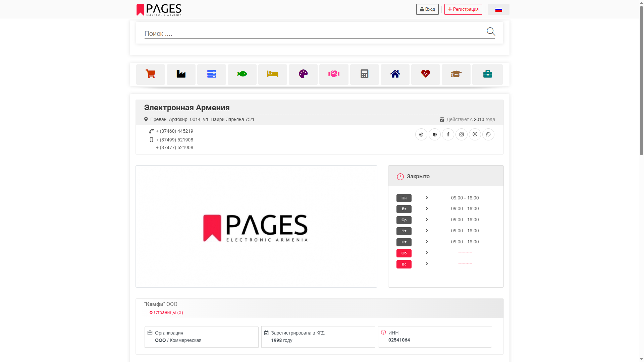Click the Регистрация sign-up button
The image size is (644, 362).
click(x=463, y=9)
